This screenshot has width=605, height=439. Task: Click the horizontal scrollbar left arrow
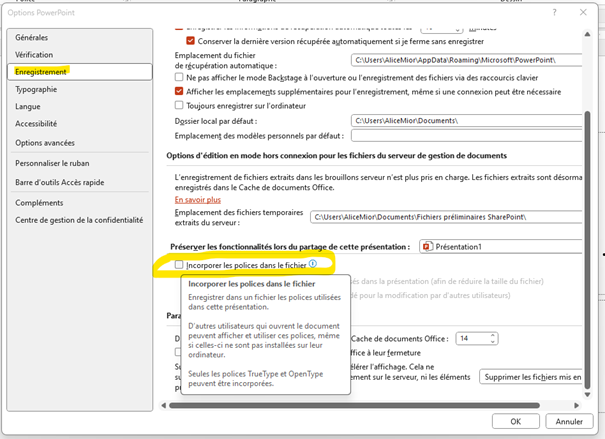point(164,405)
